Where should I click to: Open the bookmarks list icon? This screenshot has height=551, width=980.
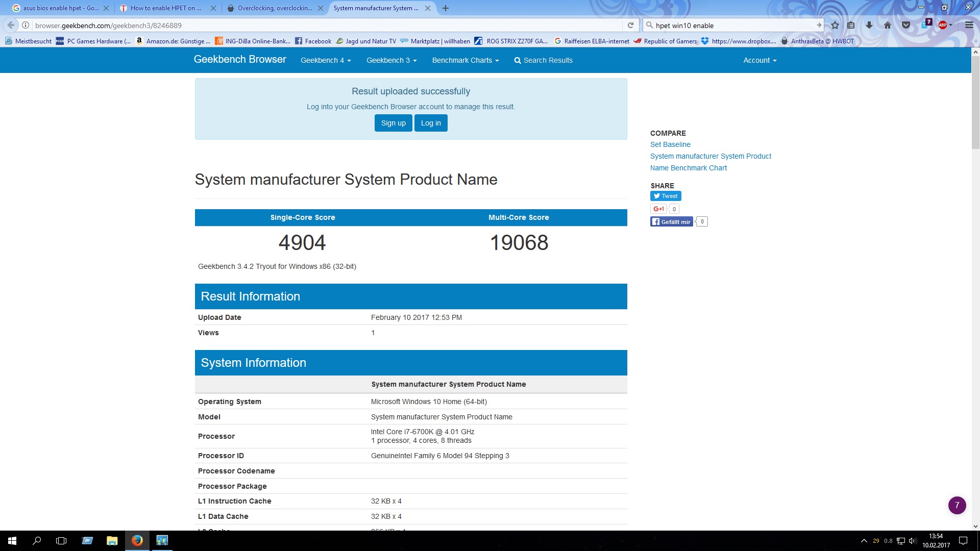coord(851,25)
